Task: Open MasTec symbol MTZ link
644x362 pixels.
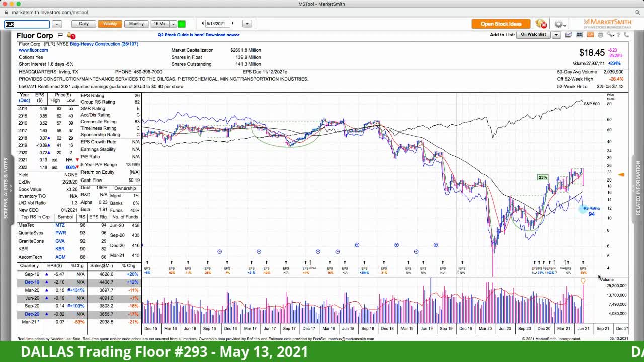Action: [60, 225]
